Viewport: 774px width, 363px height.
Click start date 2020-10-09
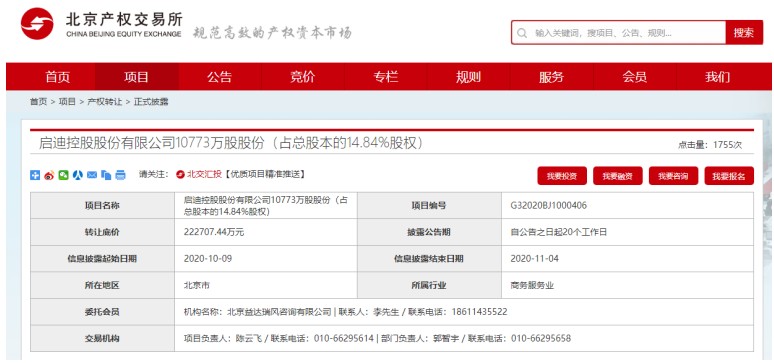coord(207,258)
